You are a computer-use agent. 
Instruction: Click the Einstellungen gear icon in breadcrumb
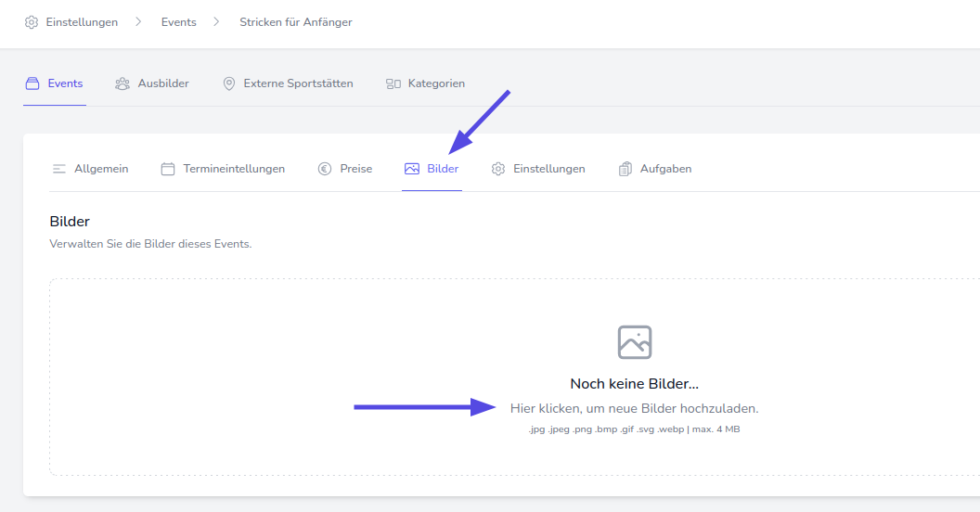coord(32,22)
